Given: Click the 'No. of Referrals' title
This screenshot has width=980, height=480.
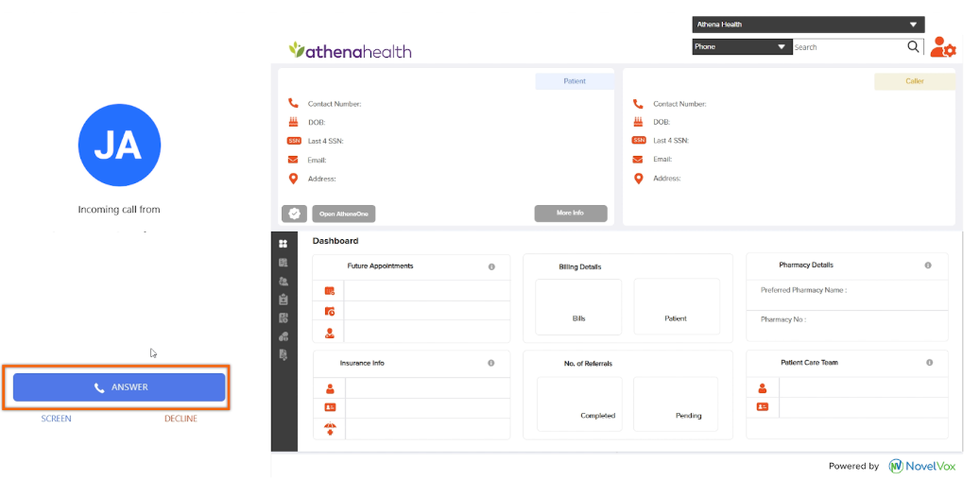Looking at the screenshot, I should coord(588,363).
